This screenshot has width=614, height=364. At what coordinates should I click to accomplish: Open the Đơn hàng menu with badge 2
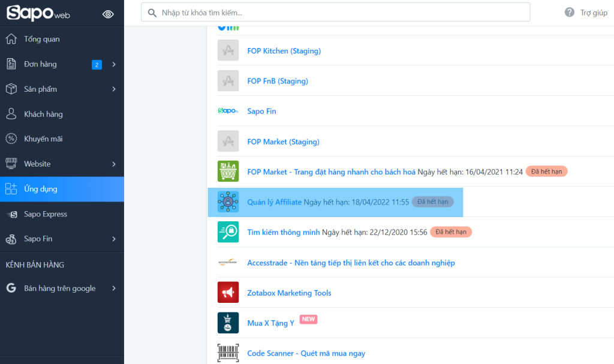coord(37,64)
